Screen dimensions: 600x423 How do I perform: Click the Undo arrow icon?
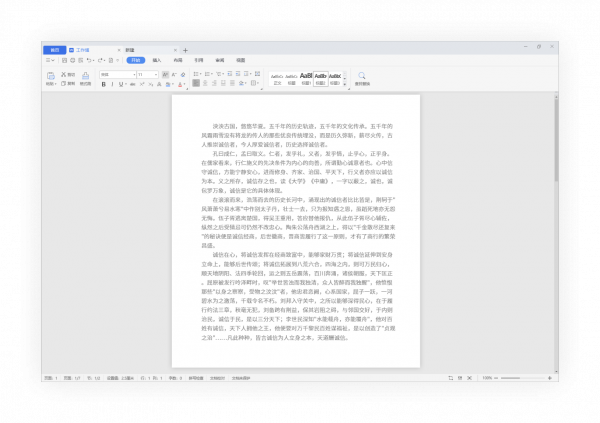(89, 60)
